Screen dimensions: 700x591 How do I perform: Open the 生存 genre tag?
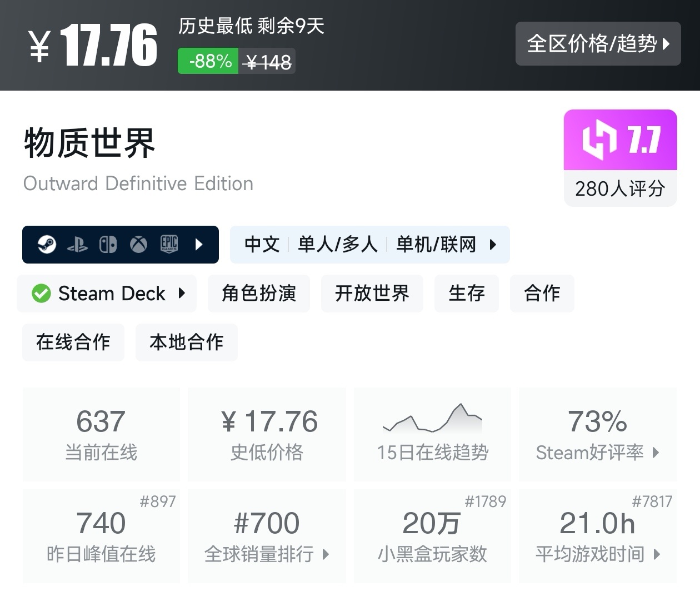point(467,294)
